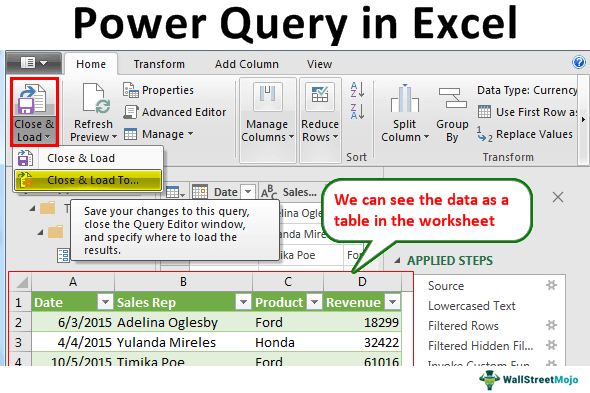The height and width of the screenshot is (393, 590).
Task: Click the 6/3/2015 date cell
Action: 73,323
